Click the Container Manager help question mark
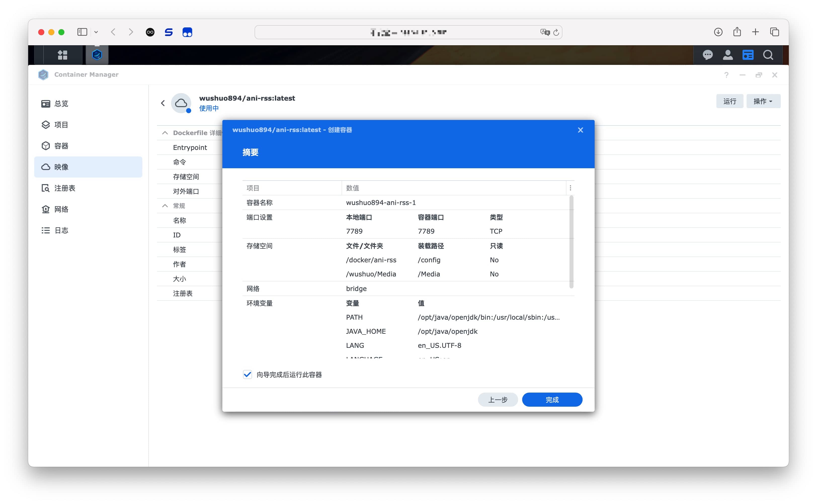Viewport: 817px width, 504px height. 726,75
